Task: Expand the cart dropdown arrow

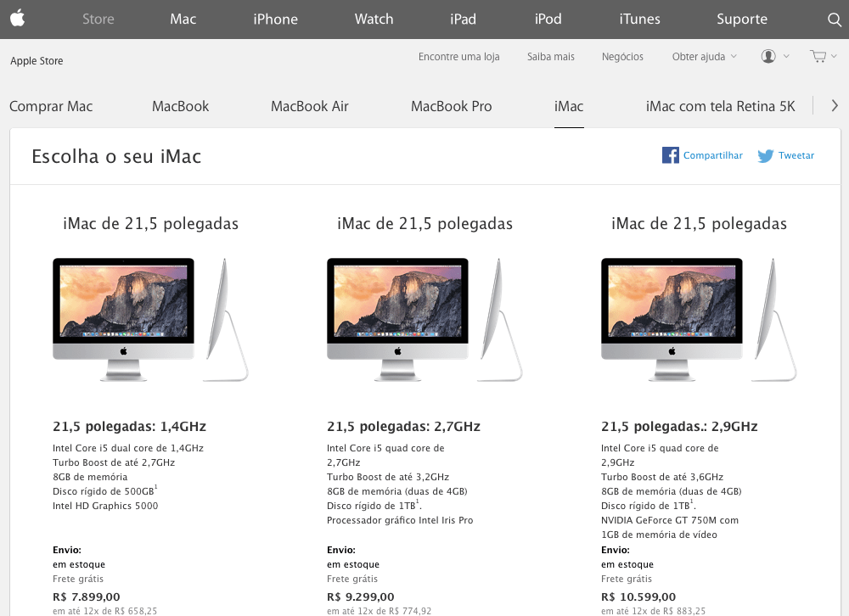Action: [x=834, y=56]
